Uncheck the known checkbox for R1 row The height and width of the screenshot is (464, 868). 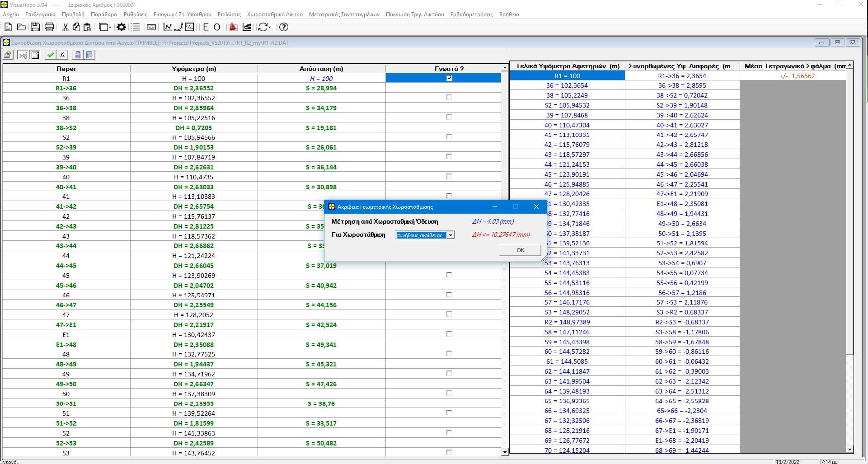click(x=449, y=78)
